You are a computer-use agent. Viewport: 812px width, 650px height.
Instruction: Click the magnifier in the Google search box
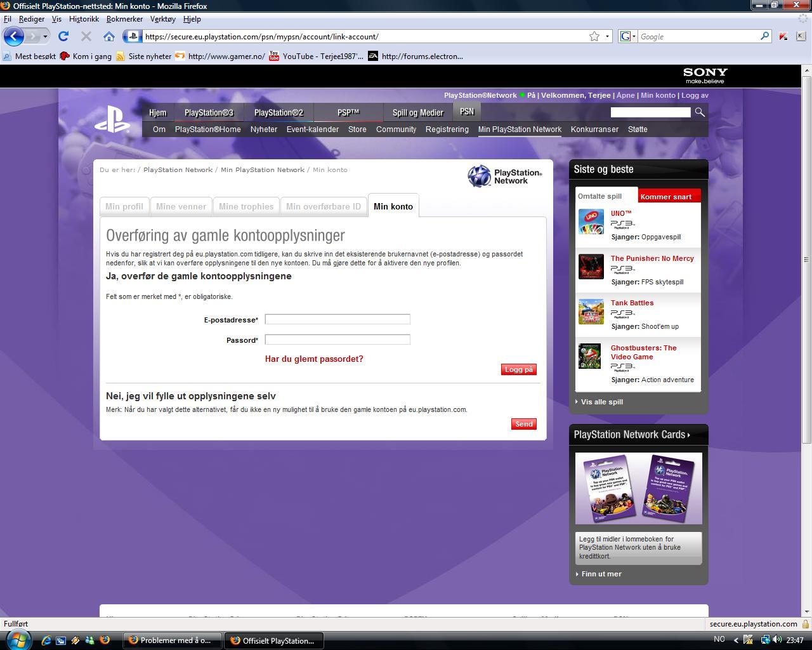(764, 36)
